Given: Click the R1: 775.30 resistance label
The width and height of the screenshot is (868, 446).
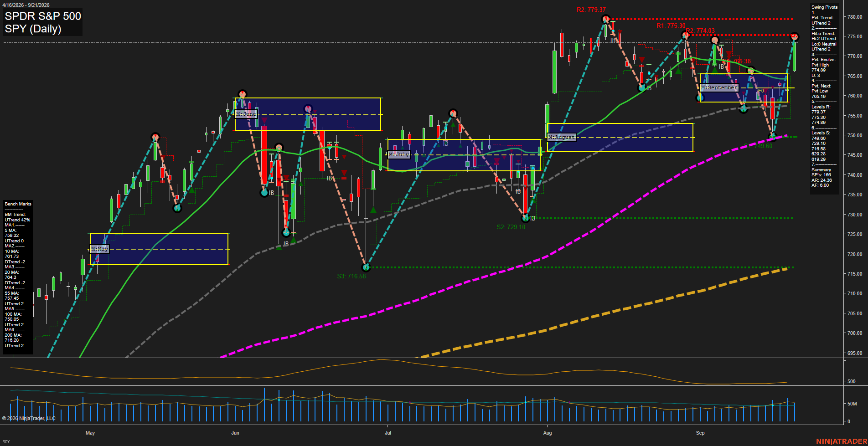Looking at the screenshot, I should coord(671,26).
